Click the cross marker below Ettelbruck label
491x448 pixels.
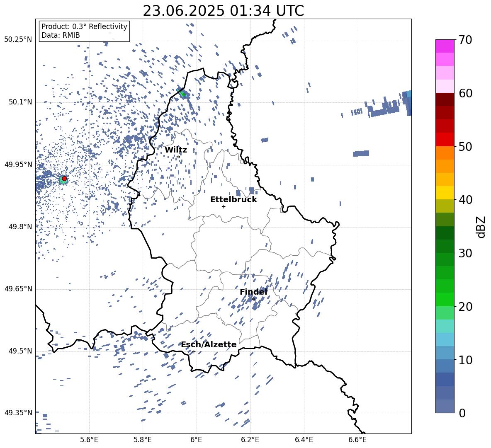tap(224, 206)
